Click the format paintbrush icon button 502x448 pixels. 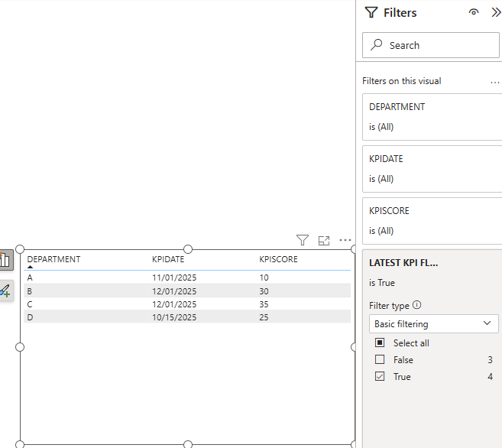pos(6,291)
